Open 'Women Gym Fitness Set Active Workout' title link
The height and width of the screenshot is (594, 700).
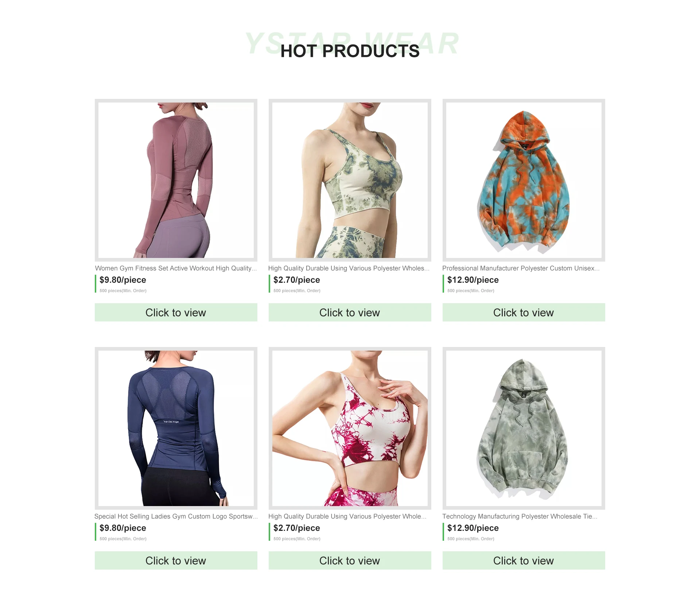[x=176, y=268]
